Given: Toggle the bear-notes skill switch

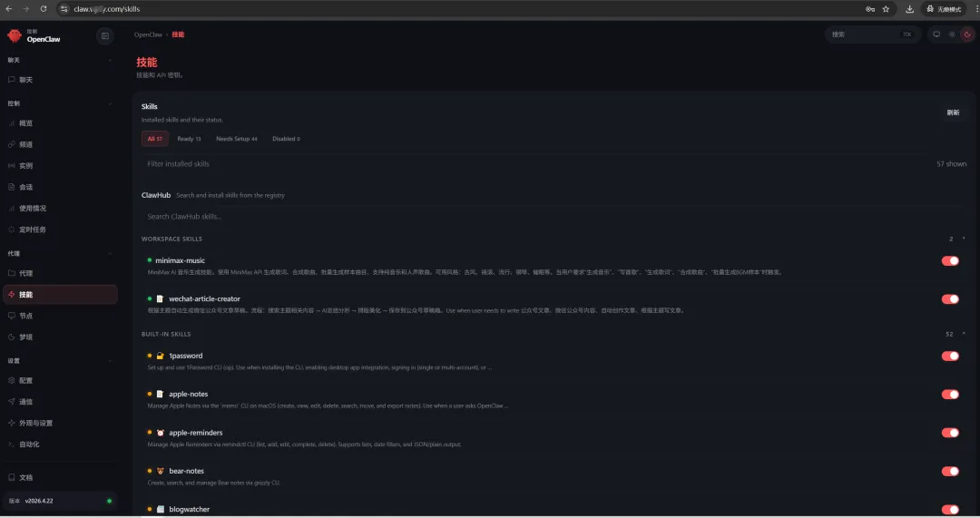Looking at the screenshot, I should point(950,471).
